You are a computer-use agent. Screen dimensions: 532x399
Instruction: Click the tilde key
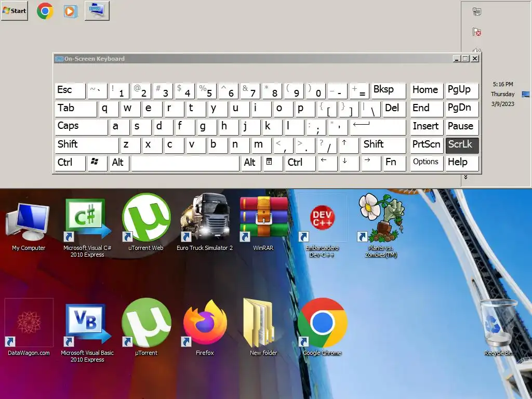97,91
